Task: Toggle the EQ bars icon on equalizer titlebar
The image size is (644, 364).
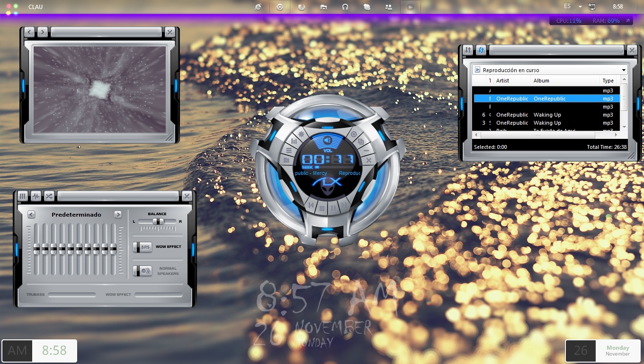Action: click(22, 196)
